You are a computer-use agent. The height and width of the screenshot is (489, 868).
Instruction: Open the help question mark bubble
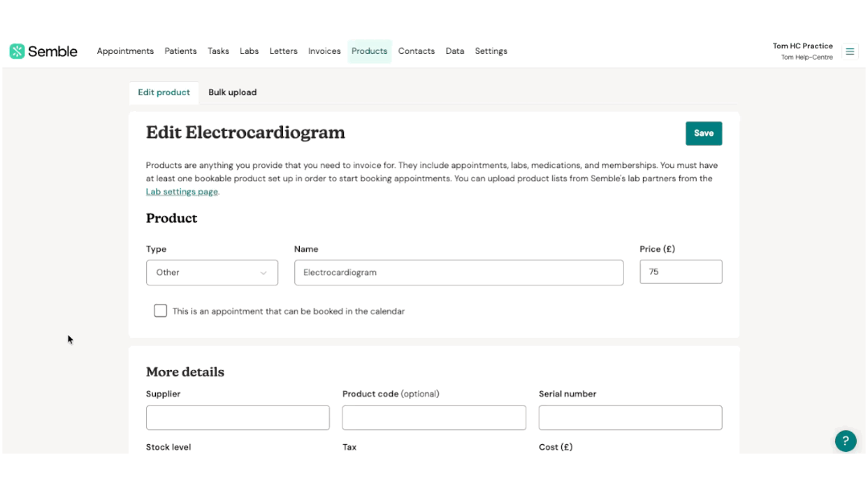(845, 441)
